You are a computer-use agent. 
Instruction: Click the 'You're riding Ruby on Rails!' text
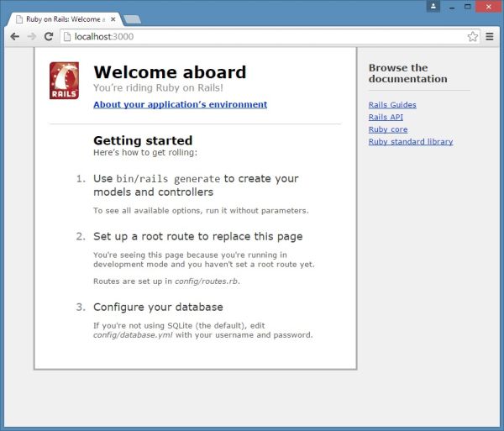[158, 87]
